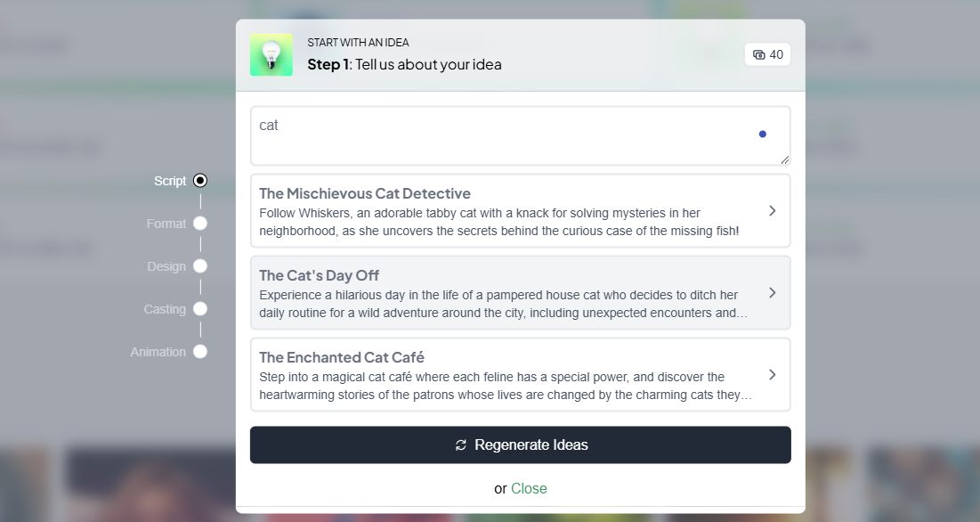
Task: Select the Design step radio circle
Action: (x=200, y=266)
